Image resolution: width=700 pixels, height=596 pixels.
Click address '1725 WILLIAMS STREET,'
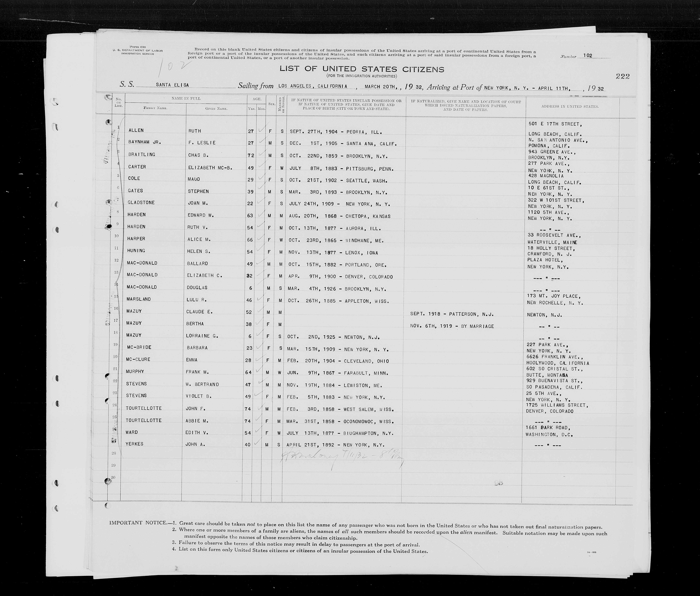(x=557, y=405)
